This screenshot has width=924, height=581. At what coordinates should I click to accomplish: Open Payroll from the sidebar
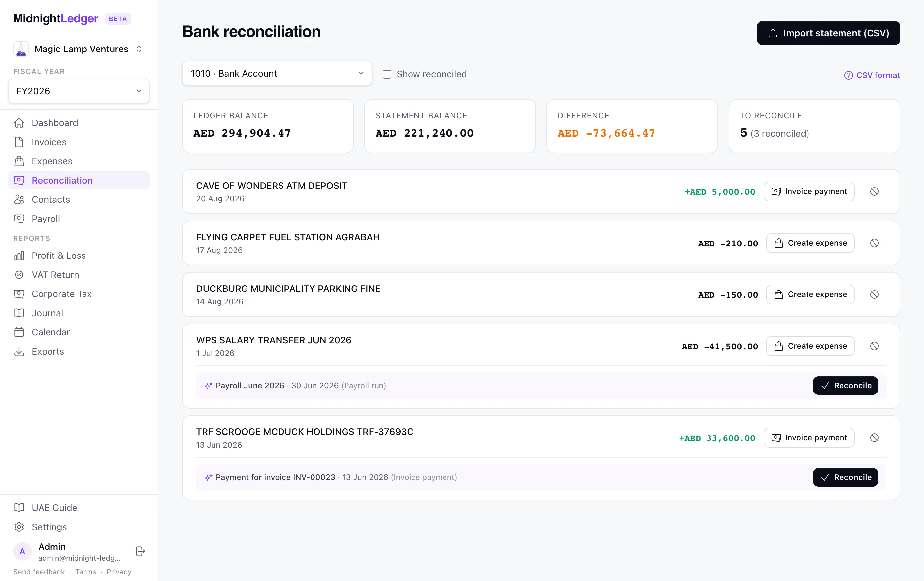pos(79,219)
